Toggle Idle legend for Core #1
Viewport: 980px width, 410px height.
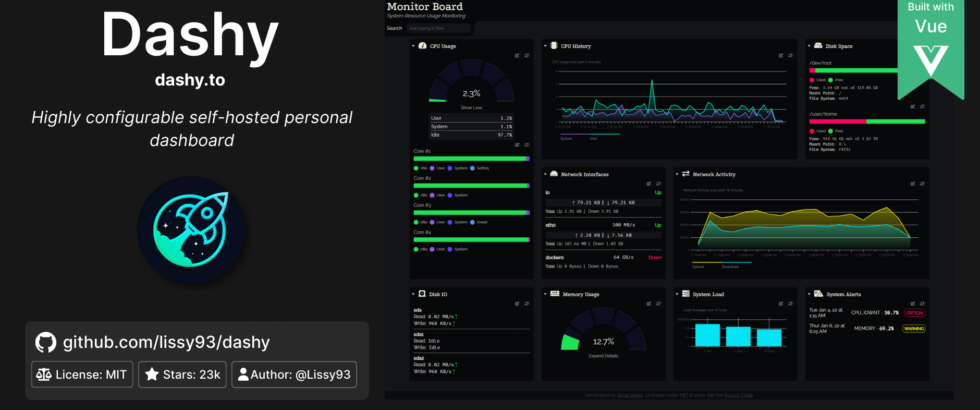pyautogui.click(x=421, y=168)
